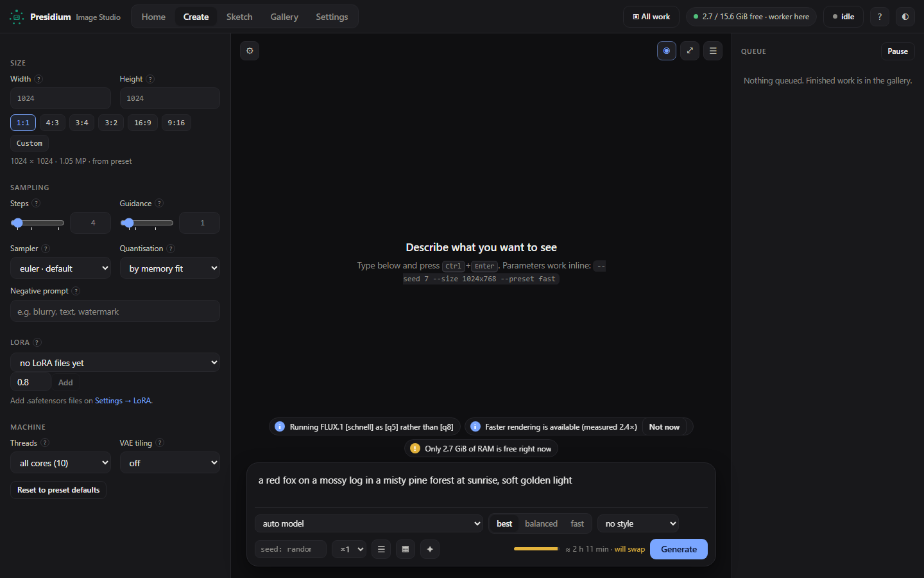Click the sparkle enhance prompt icon

pyautogui.click(x=430, y=549)
